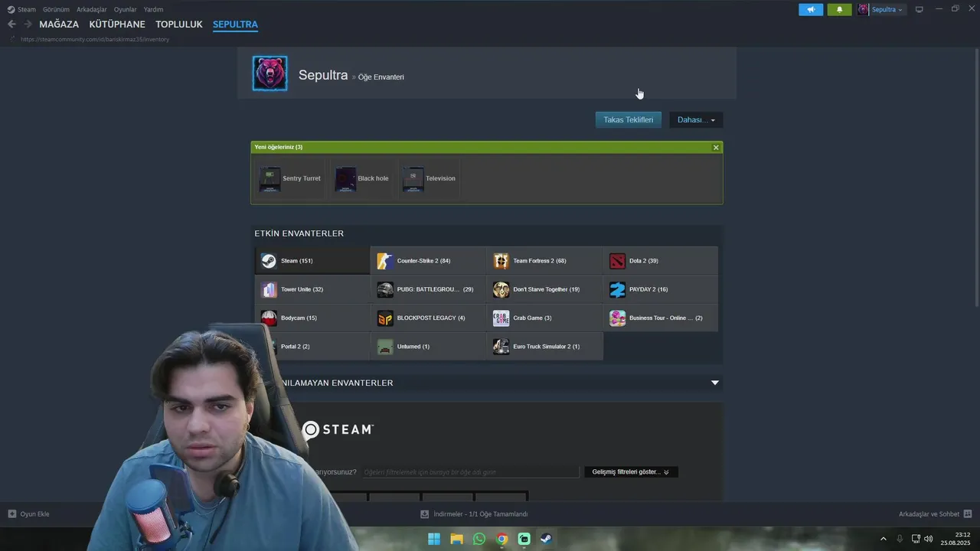Open the Windows Start button
The height and width of the screenshot is (551, 980).
tap(434, 539)
